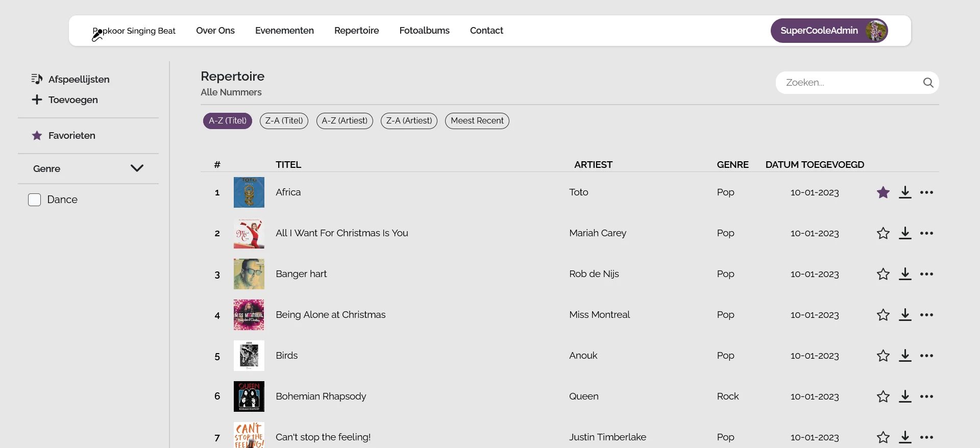Click the Afspeellijsten playlist icon
The height and width of the screenshot is (448, 980).
tap(36, 79)
